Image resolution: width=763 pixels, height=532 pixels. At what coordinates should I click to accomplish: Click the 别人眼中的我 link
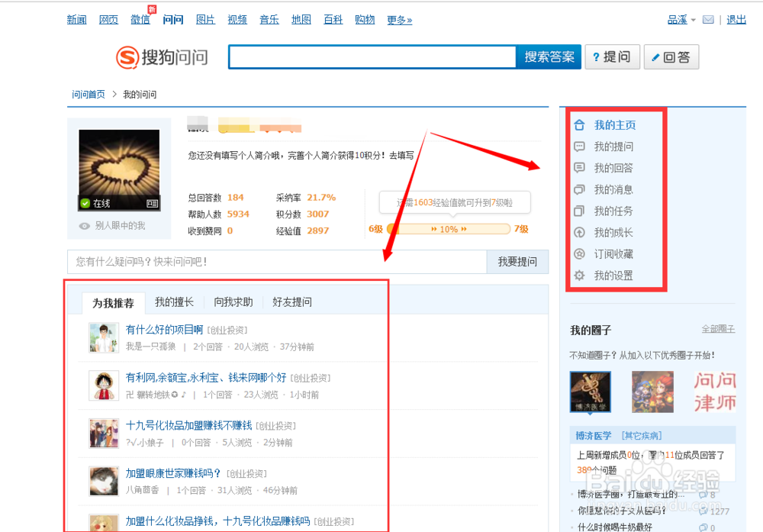[121, 226]
